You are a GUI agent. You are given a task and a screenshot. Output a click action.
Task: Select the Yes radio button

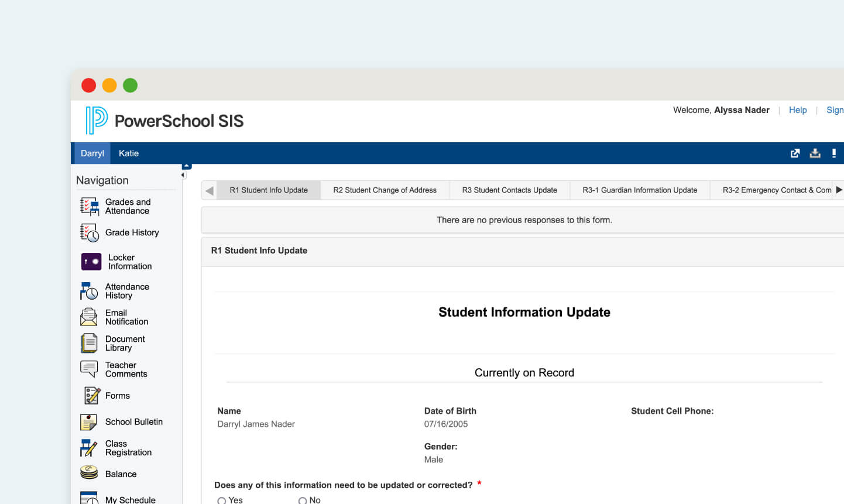point(221,500)
